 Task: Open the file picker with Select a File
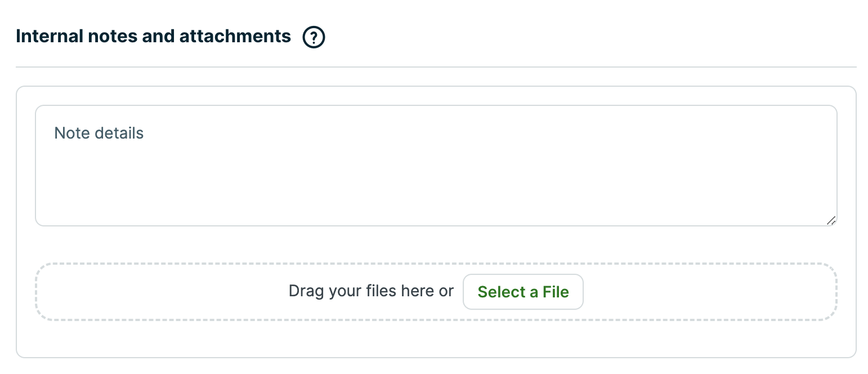[x=523, y=292]
